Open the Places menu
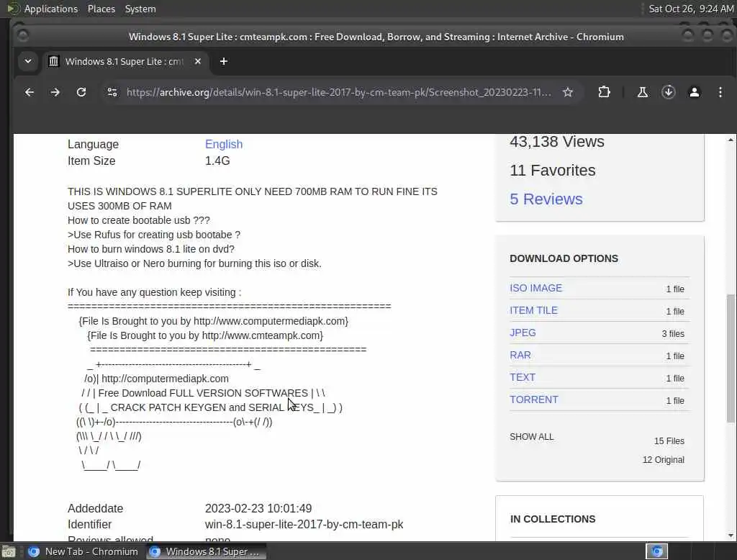This screenshot has width=737, height=560. tap(101, 9)
